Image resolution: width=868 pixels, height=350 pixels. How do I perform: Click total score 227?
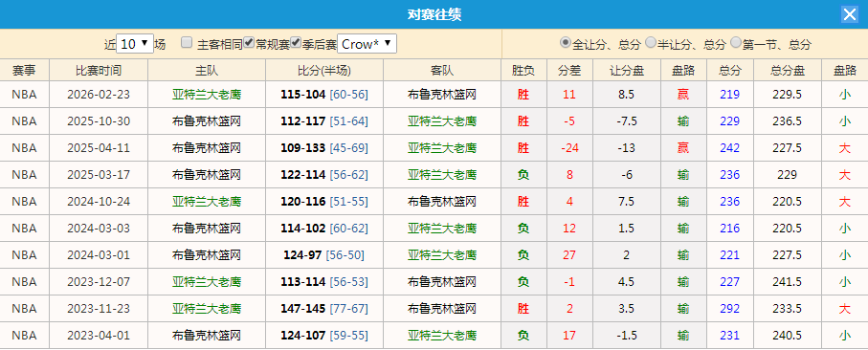pos(729,282)
